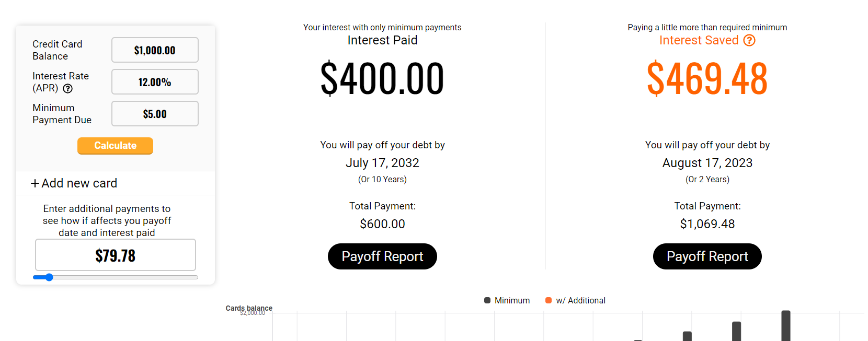Edit the Minimum Payment Due field
This screenshot has height=341, width=868.
coord(155,113)
